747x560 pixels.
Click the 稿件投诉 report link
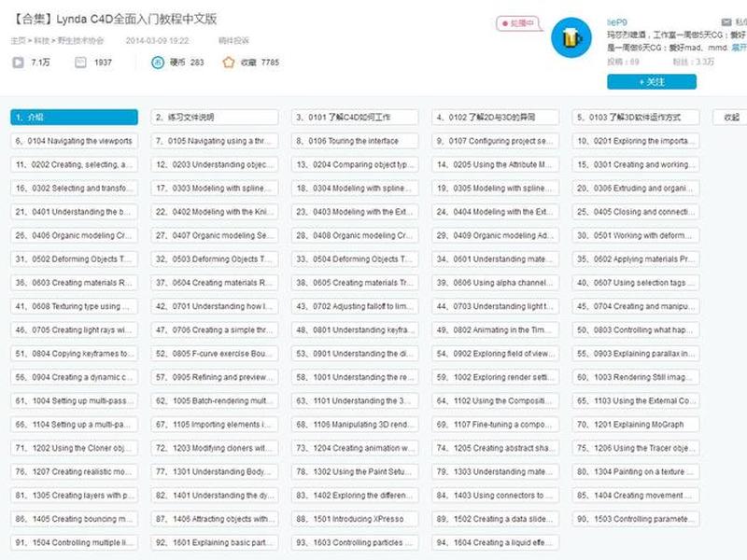coord(233,41)
